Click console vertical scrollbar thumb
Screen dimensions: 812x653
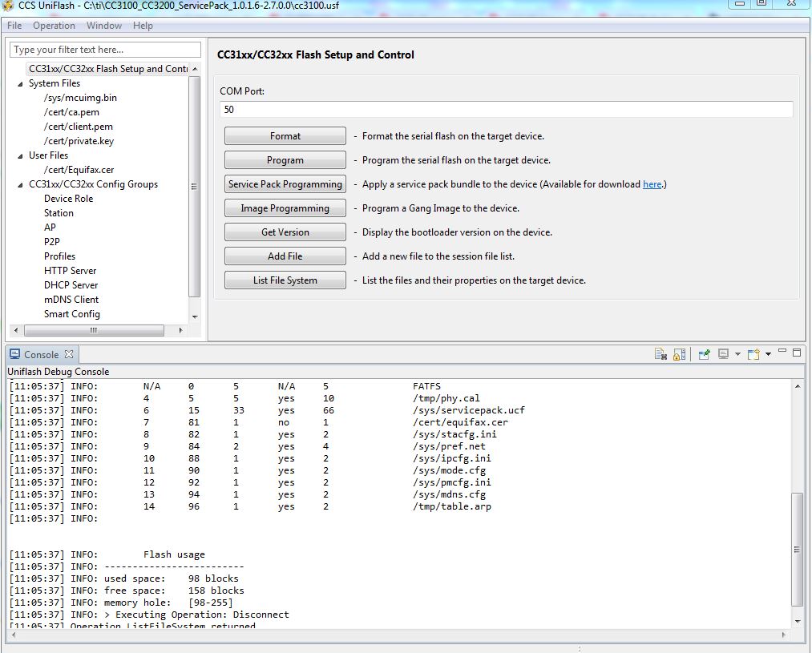tap(798, 550)
